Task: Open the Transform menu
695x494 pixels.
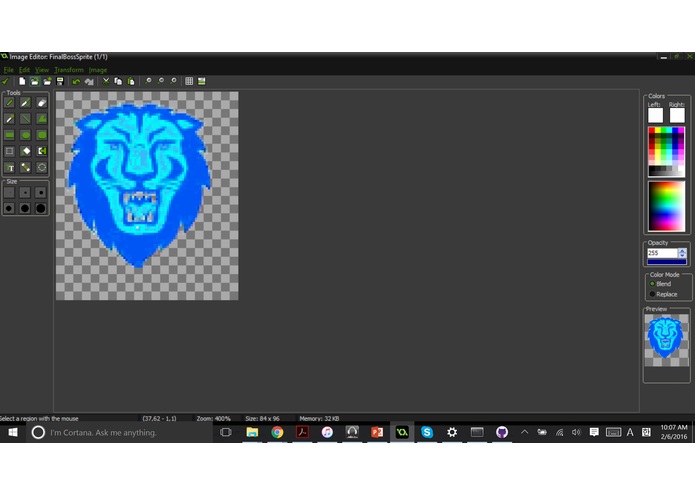Action: click(x=69, y=70)
